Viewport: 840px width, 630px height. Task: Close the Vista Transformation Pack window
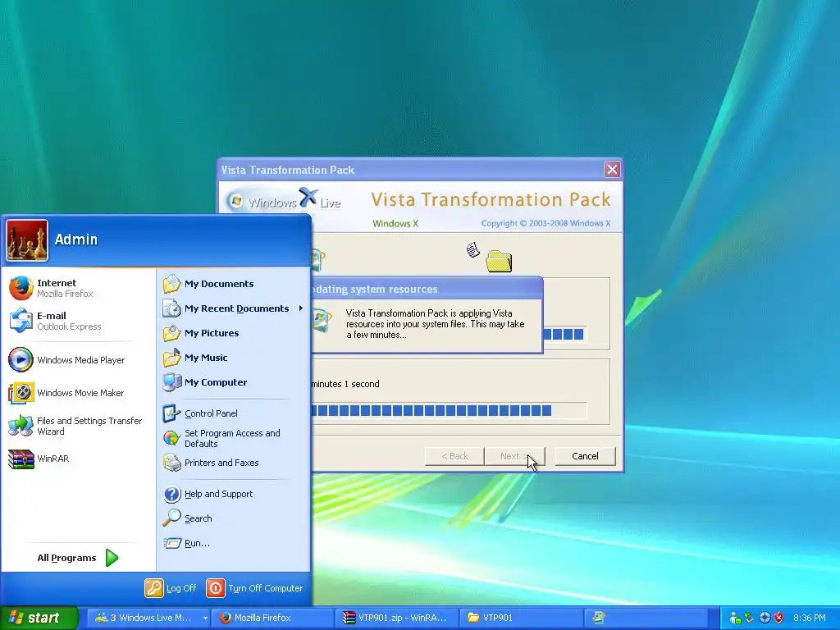tap(612, 170)
